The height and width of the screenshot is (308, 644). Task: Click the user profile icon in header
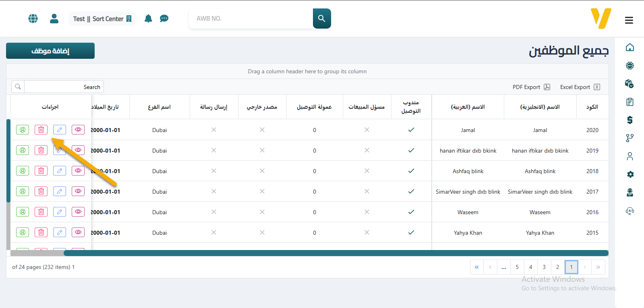point(54,19)
